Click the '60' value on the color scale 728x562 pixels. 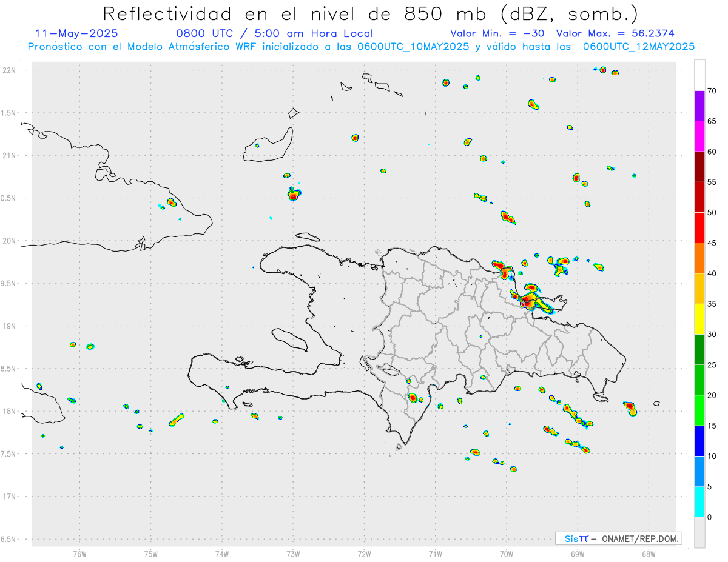click(x=712, y=152)
